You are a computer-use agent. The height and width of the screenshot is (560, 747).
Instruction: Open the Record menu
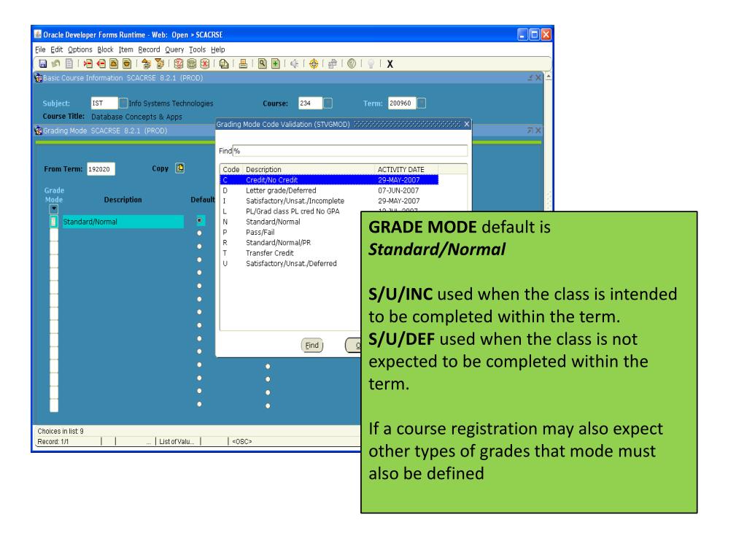149,50
